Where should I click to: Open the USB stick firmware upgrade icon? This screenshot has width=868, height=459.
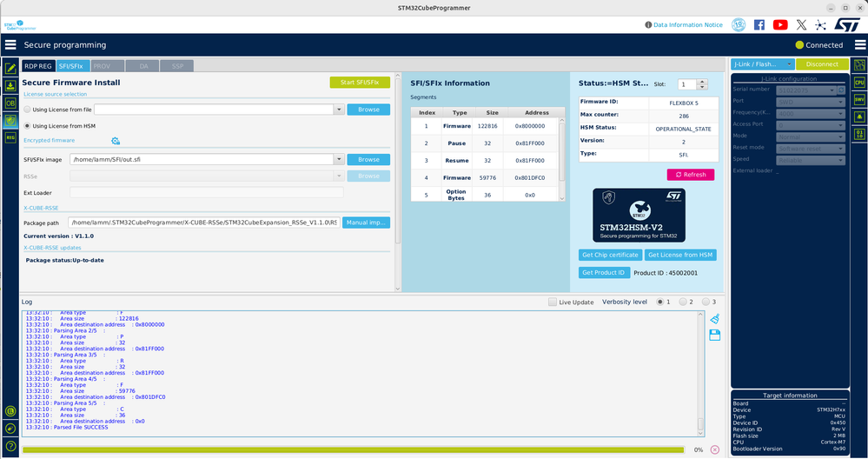tap(10, 428)
